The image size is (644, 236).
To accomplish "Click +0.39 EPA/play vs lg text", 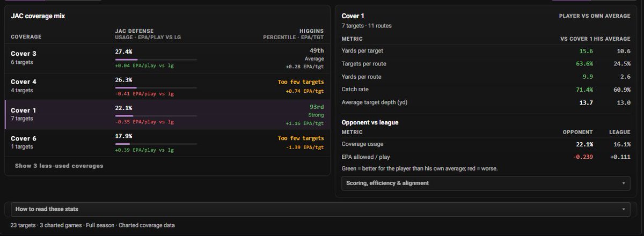I will [x=144, y=150].
